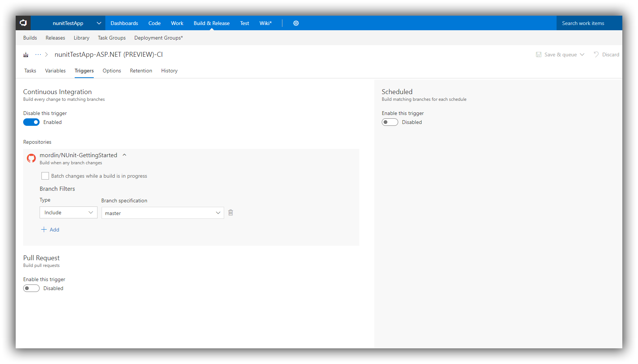The image size is (638, 364).
Task: Click the build definition icon in breadcrumb
Action: click(26, 55)
